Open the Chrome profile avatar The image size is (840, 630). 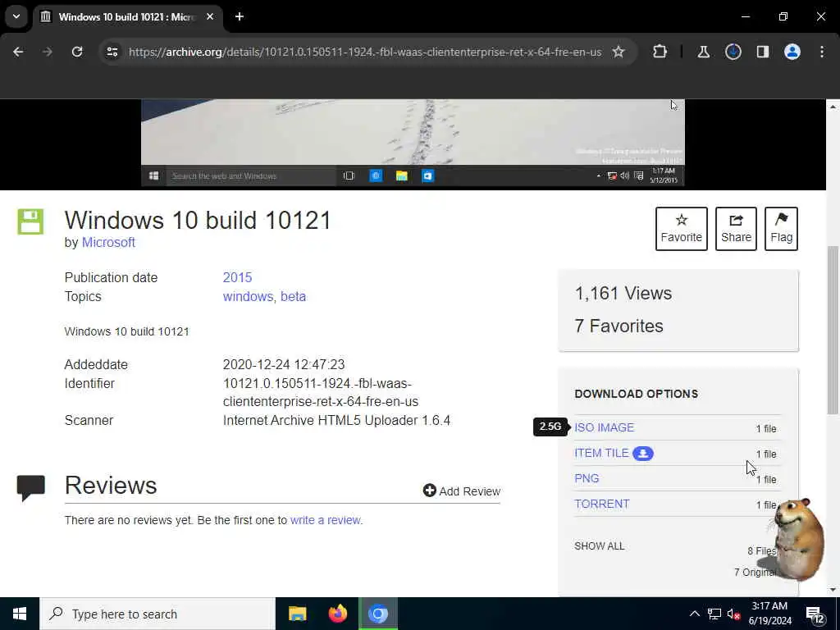coord(792,52)
